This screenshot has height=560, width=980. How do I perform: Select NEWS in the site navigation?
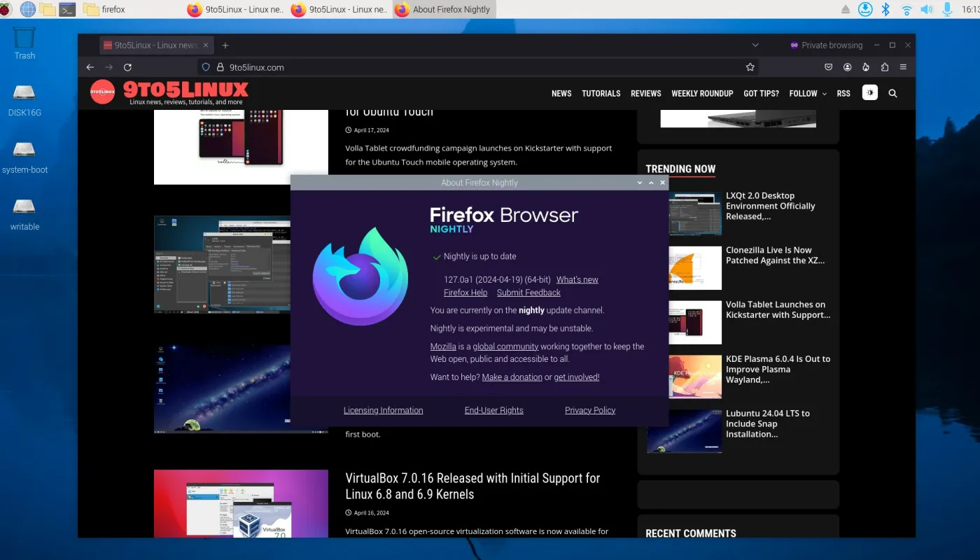(561, 93)
